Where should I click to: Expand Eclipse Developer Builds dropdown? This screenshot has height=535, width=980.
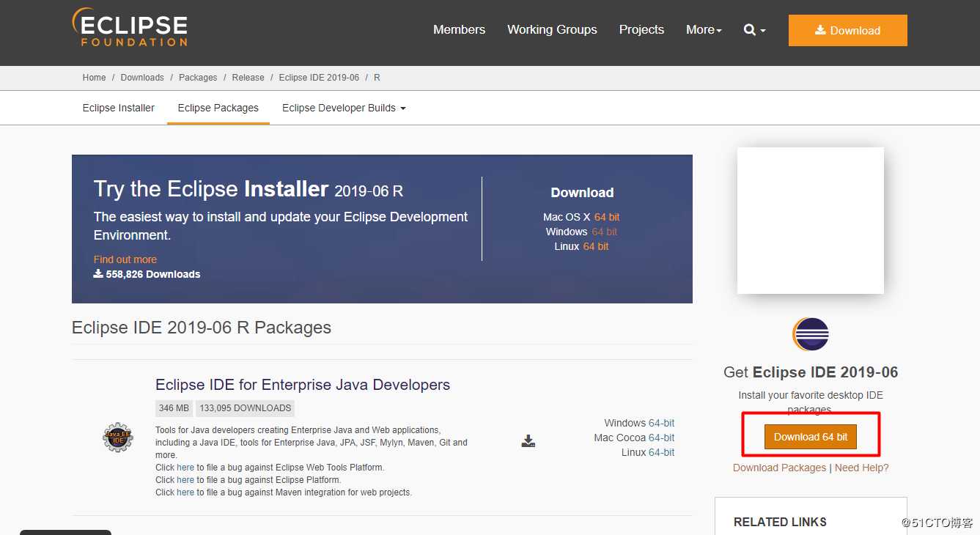coord(344,108)
